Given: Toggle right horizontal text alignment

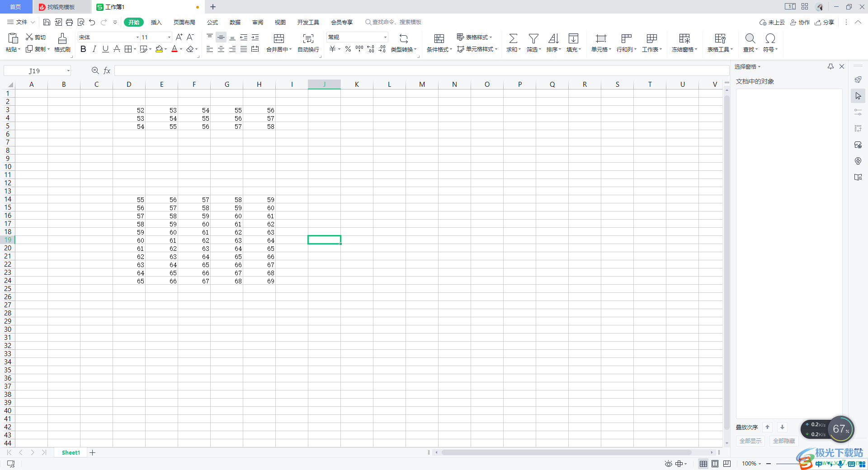Looking at the screenshot, I should point(232,49).
